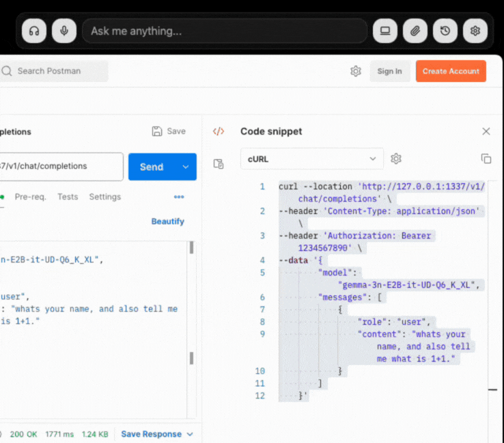The height and width of the screenshot is (443, 504).
Task: Click the 'gemma-3n-E2B-it-UD-Q6_K_XL' model value in snippet
Action: click(408, 285)
